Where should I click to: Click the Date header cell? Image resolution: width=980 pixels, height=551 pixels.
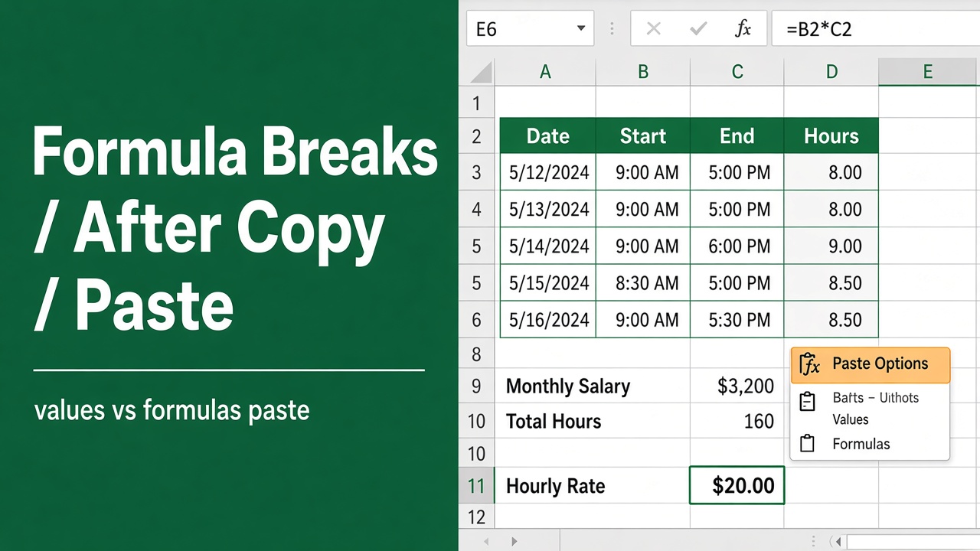coord(548,136)
